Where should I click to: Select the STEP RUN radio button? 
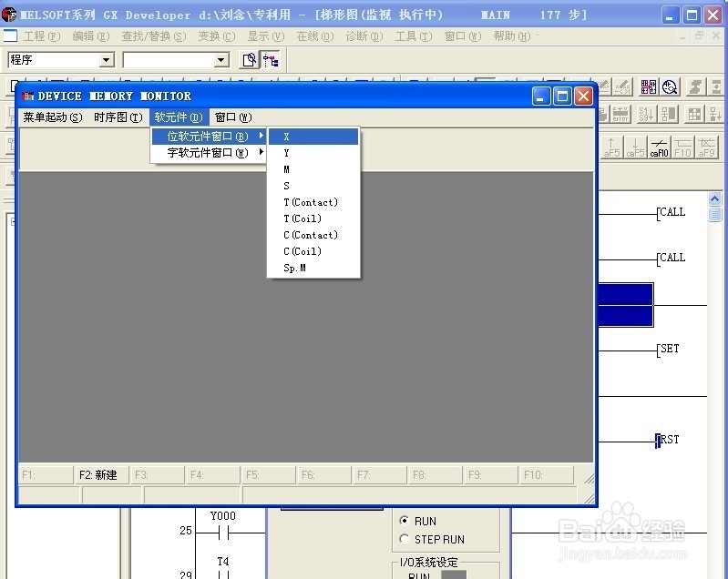click(x=404, y=539)
